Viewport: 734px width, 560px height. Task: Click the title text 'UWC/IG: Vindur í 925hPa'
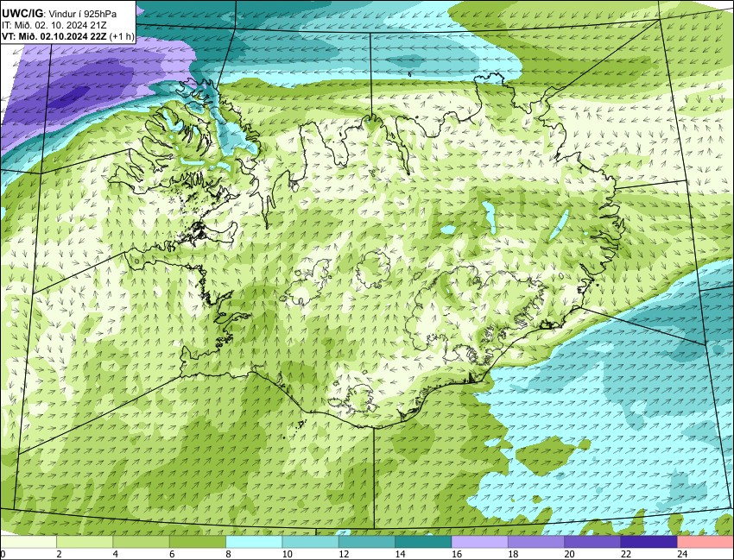[59, 14]
